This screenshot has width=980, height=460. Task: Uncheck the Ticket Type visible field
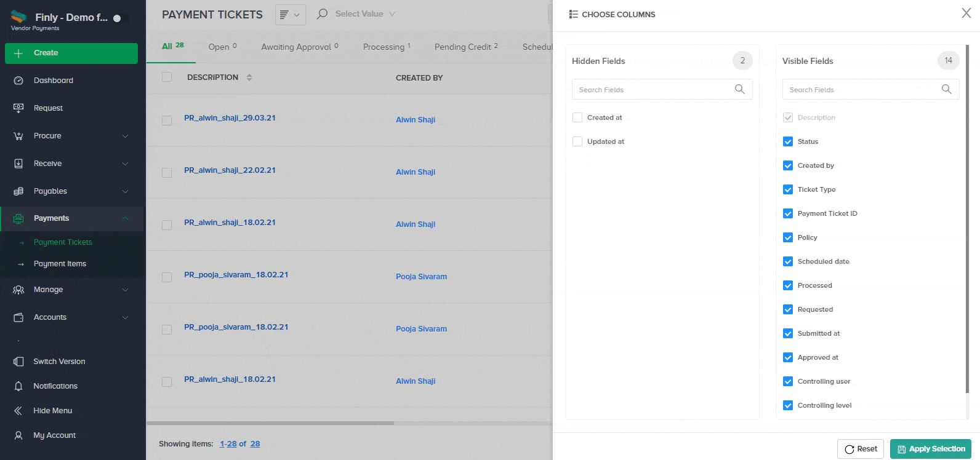pyautogui.click(x=788, y=189)
